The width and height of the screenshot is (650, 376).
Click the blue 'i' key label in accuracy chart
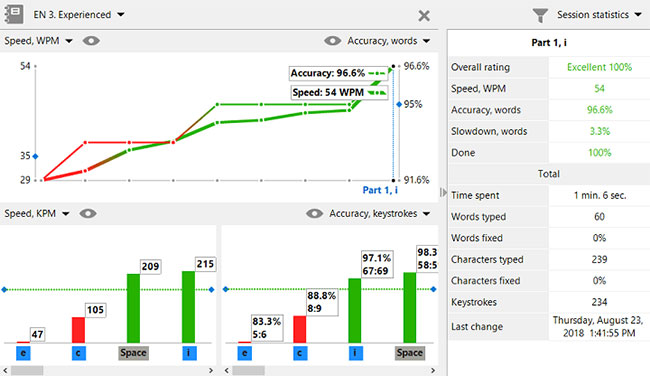(355, 353)
